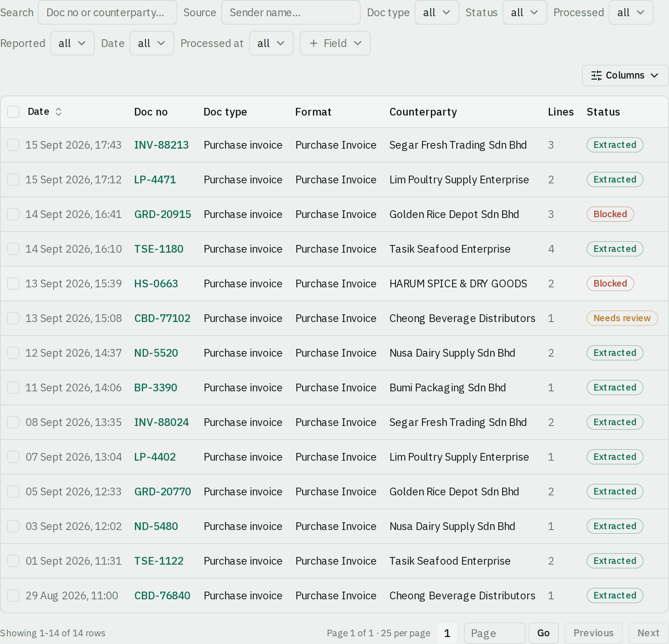Click the Doc no column header
This screenshot has height=644, width=669.
(x=151, y=112)
